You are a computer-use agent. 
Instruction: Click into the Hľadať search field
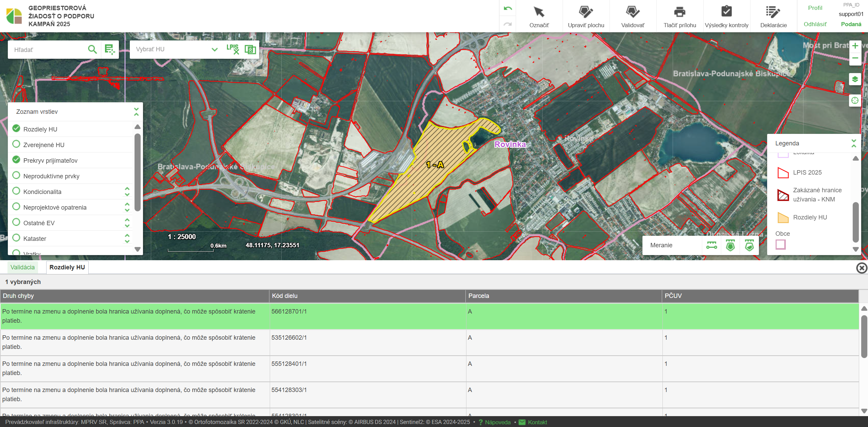point(48,50)
